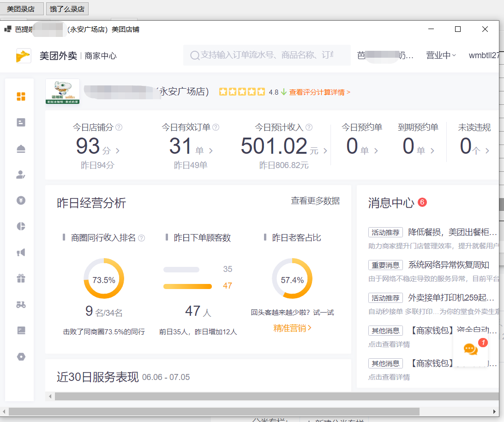Click the inner scrollbar left arrow

pos(50,396)
